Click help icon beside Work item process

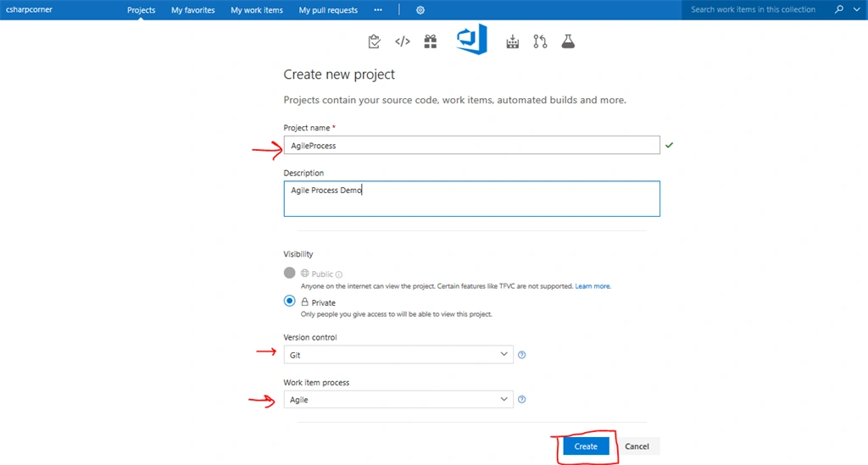(x=521, y=399)
